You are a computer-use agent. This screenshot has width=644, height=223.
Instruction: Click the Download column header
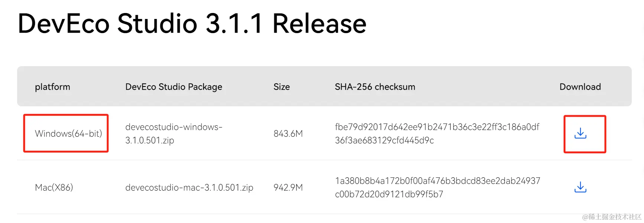[580, 87]
